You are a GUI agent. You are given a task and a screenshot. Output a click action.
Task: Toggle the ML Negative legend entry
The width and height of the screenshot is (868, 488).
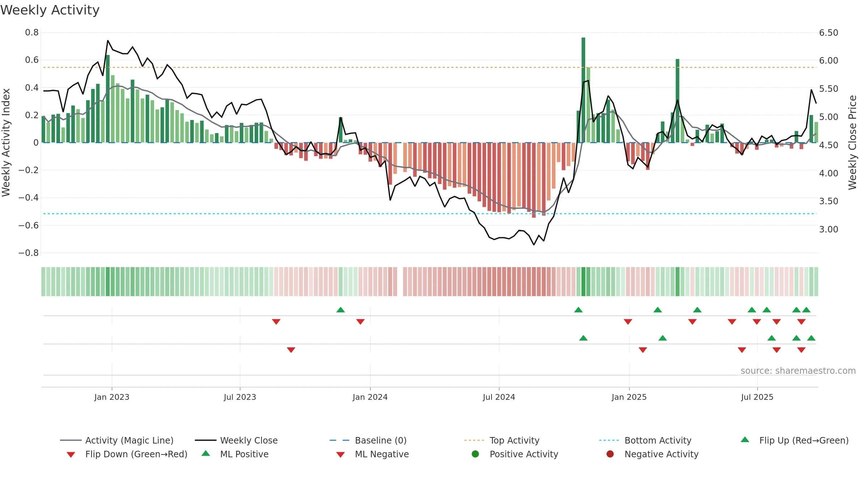point(372,454)
